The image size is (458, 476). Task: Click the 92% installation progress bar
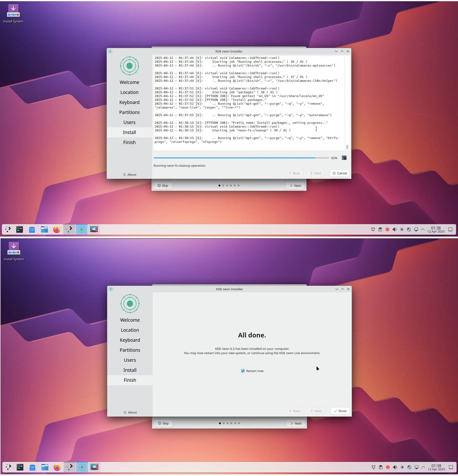point(241,158)
